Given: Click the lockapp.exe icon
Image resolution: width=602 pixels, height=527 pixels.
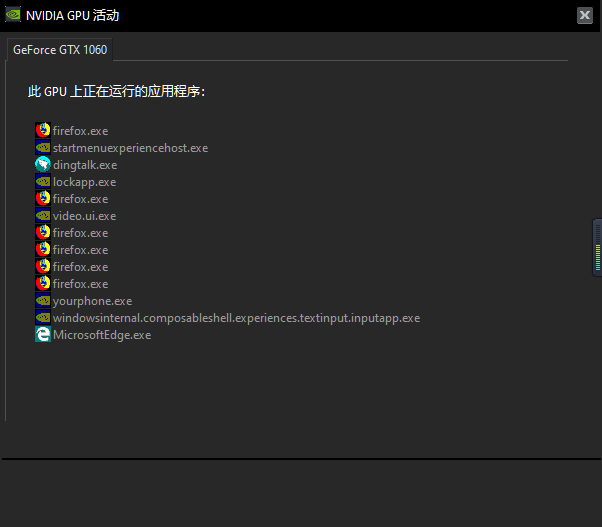Looking at the screenshot, I should [x=43, y=182].
